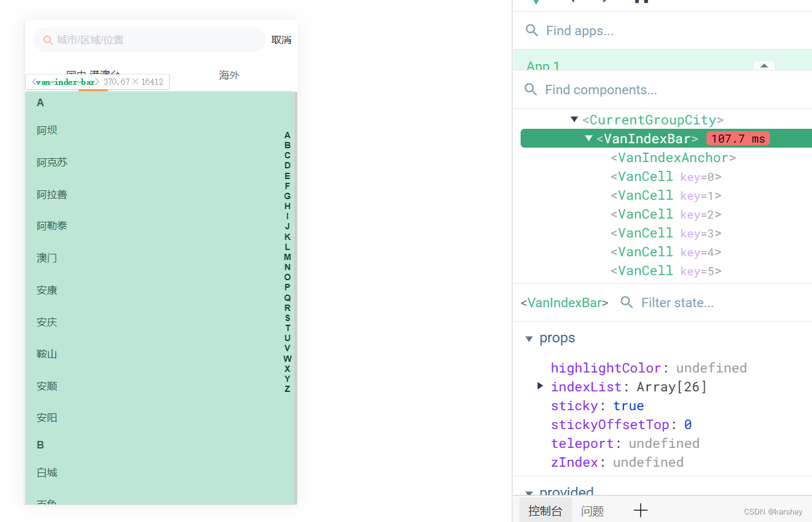Click the Find components search icon

(x=531, y=90)
